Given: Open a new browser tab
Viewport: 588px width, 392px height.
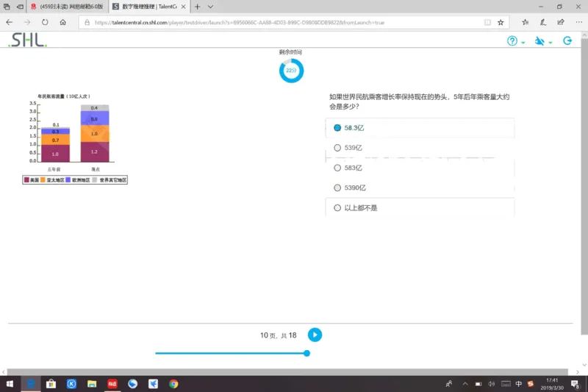Looking at the screenshot, I should pos(197,7).
